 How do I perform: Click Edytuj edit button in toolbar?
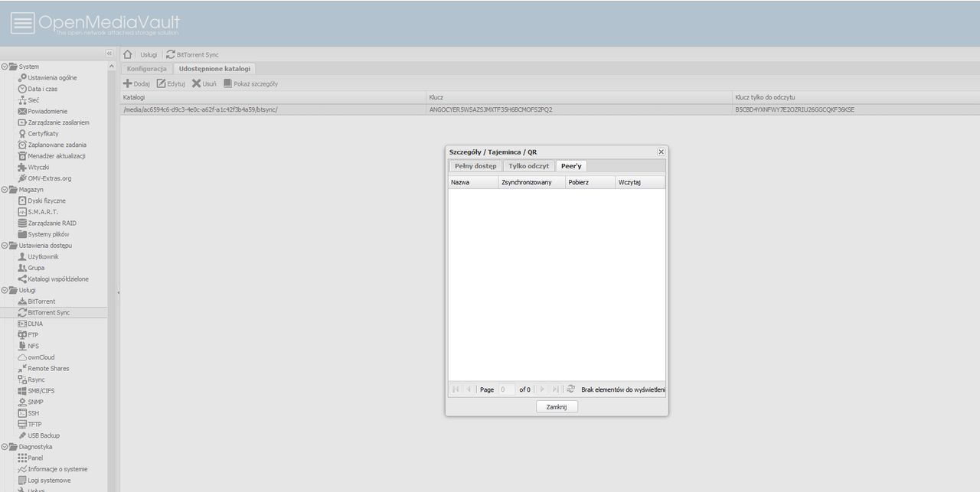coord(171,83)
